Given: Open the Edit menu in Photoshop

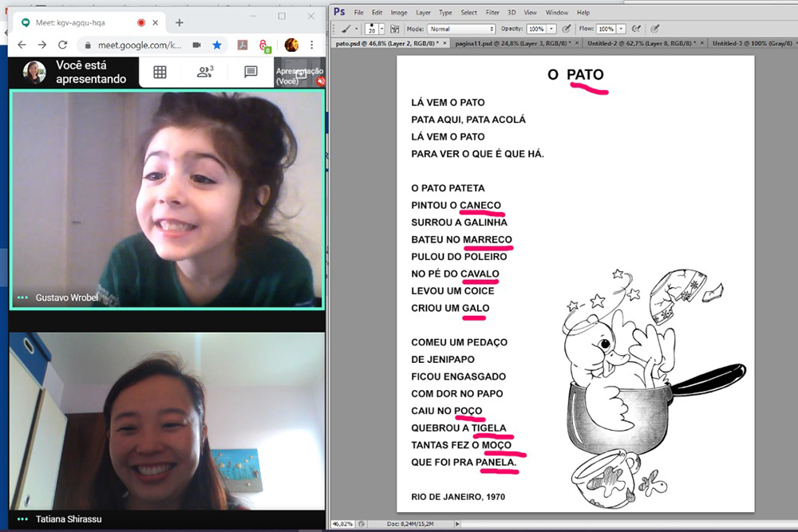Looking at the screenshot, I should click(377, 13).
